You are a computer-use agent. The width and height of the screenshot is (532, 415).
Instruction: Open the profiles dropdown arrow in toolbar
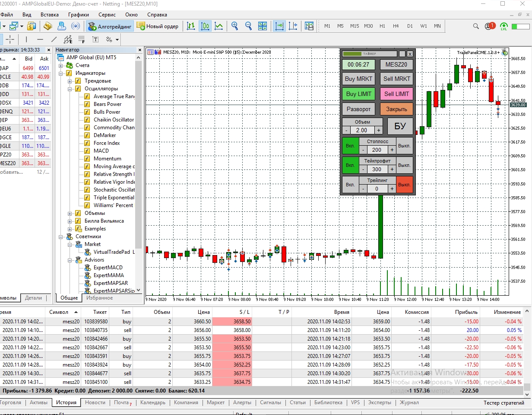[22, 26]
